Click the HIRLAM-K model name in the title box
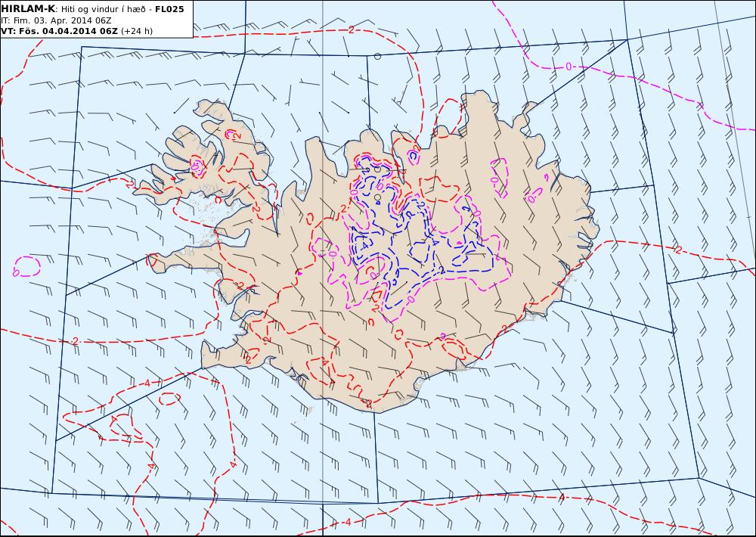Screen dimensions: 756x537 [x=28, y=9]
